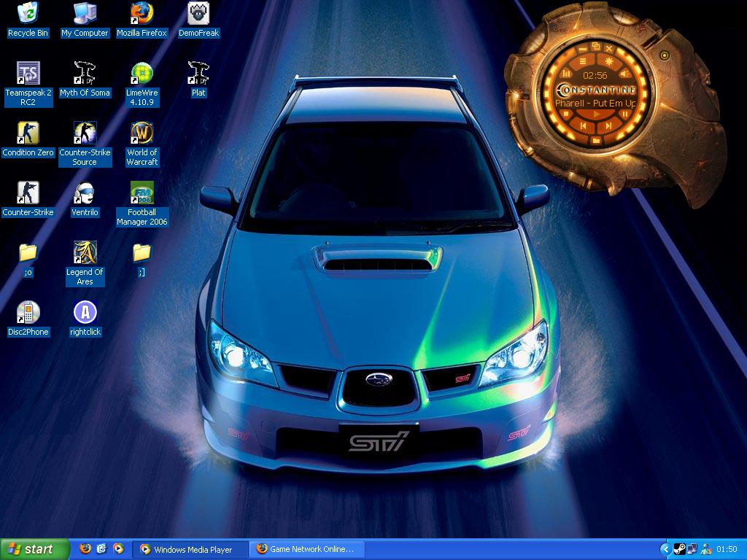This screenshot has height=560, width=747.
Task: Click the Mozilla Firefox desktop icon
Action: coord(142,14)
